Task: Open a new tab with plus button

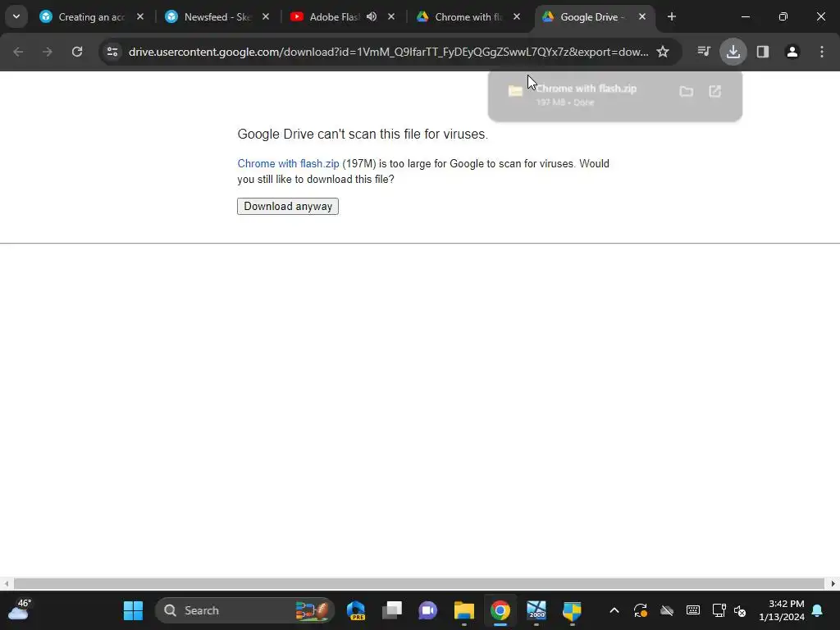Action: 672,16
